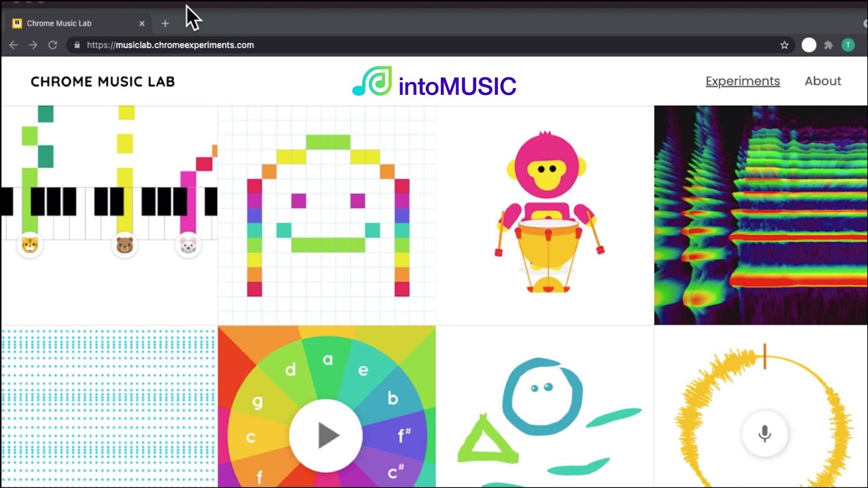Open the Rhythm monkey drummer thumbnail
The image size is (868, 488).
click(x=545, y=215)
